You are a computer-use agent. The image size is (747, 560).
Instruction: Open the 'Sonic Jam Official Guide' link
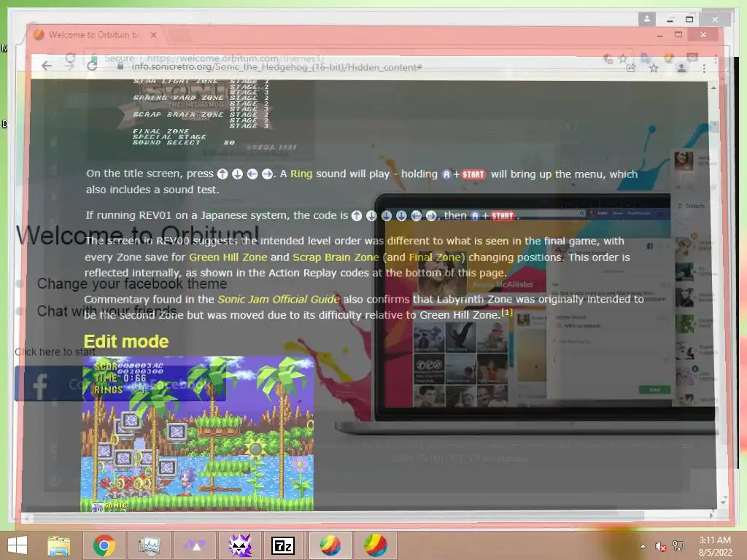click(x=279, y=299)
